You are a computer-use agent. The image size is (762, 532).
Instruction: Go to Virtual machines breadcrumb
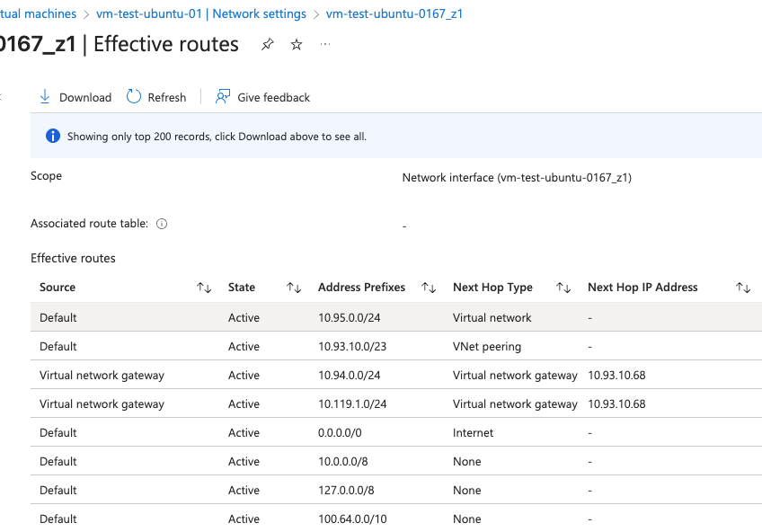(x=38, y=13)
